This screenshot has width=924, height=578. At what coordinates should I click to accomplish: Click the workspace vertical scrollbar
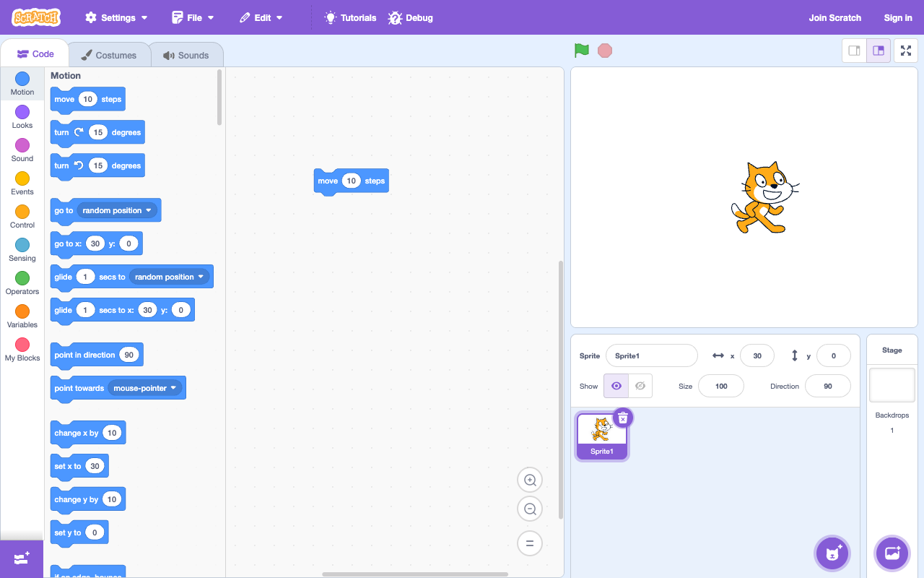click(561, 389)
